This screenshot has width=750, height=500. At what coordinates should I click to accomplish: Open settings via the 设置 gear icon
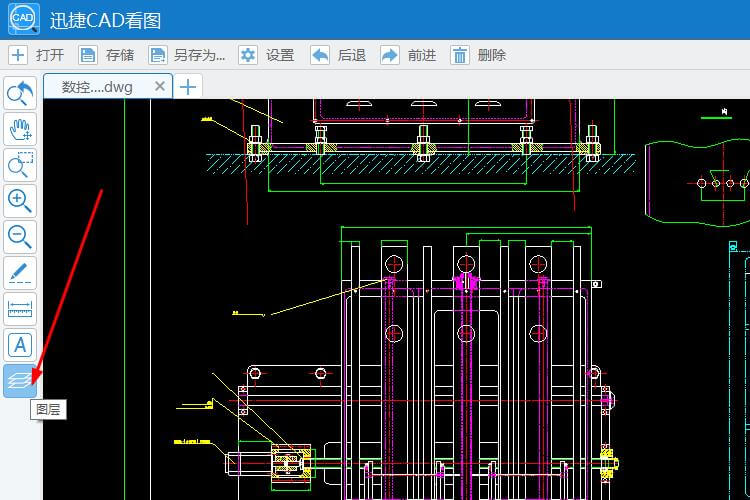(248, 55)
